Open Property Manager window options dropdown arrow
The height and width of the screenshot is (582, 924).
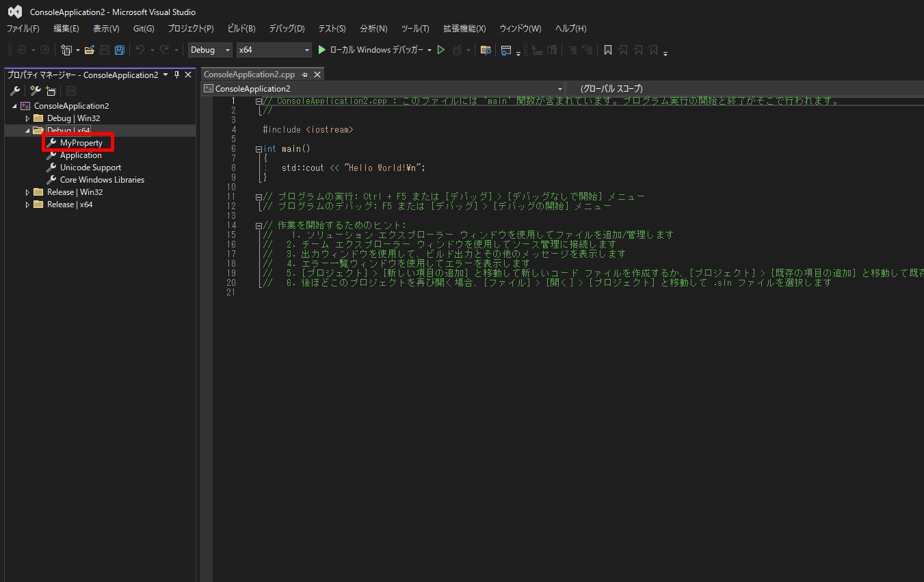[x=166, y=75]
